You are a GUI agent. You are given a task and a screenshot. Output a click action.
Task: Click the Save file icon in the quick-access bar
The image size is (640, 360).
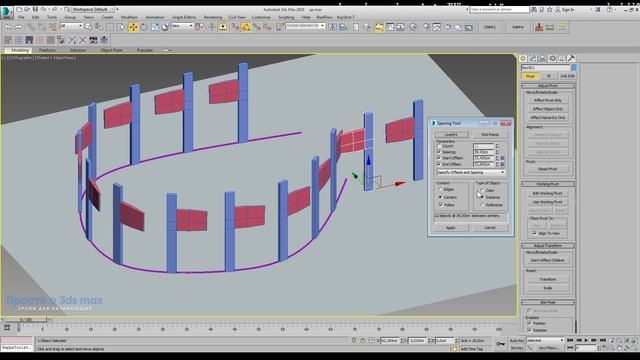click(x=36, y=9)
